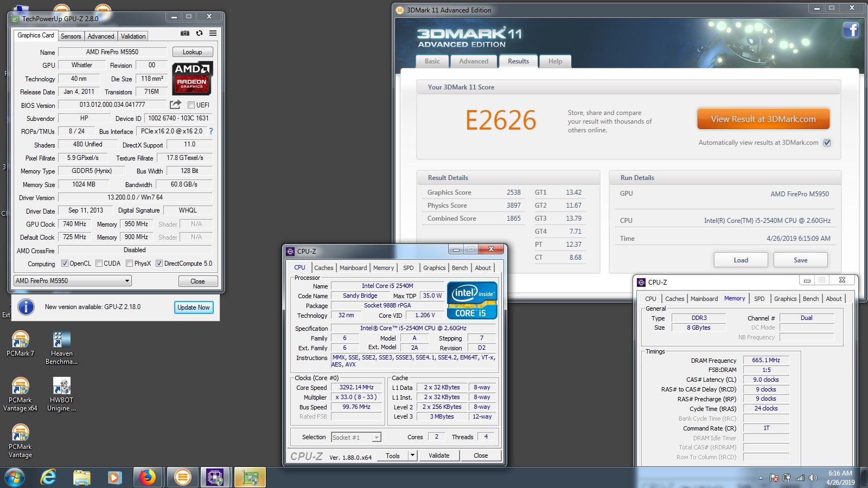The width and height of the screenshot is (868, 488).
Task: Show hidden tray icons arrow
Action: (x=761, y=478)
